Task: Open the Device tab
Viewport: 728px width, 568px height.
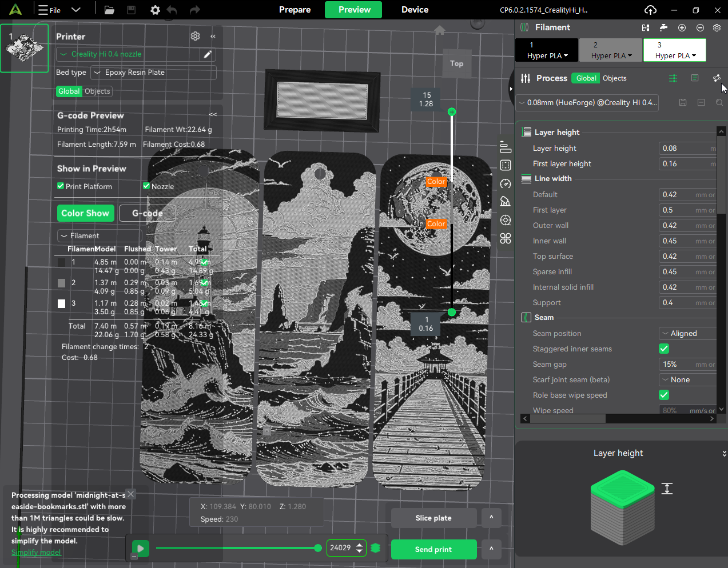Action: 415,10
